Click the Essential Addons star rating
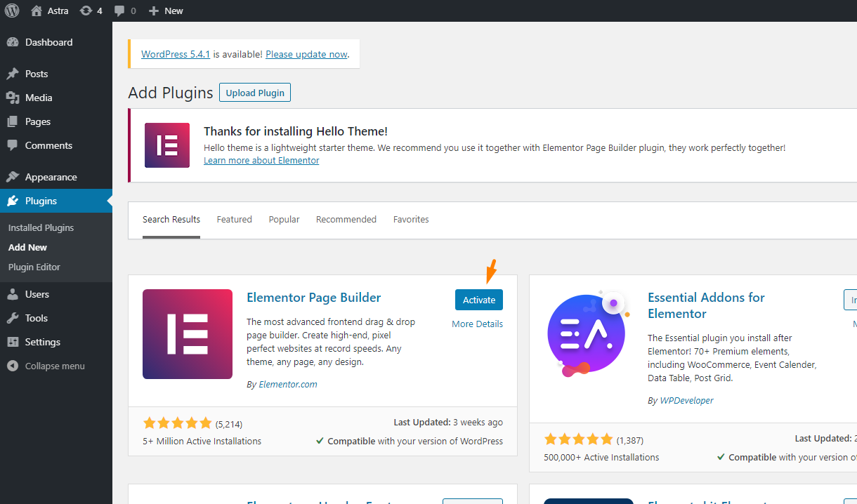This screenshot has height=504, width=857. (579, 439)
